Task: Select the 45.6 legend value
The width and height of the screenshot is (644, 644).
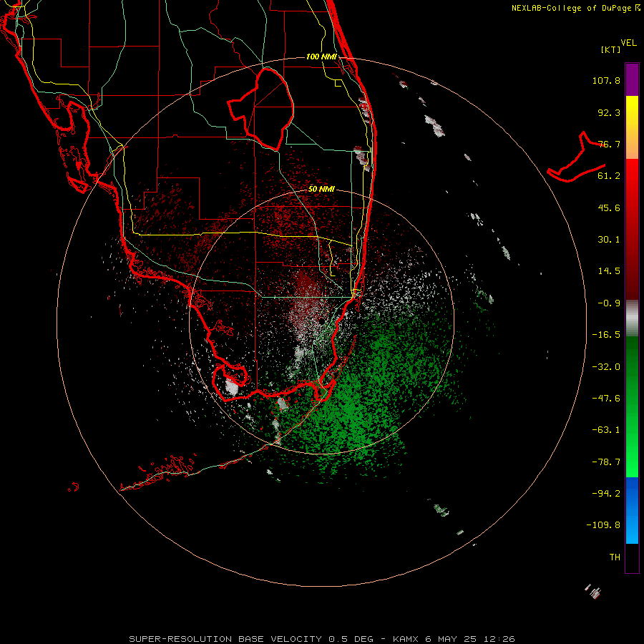Action: click(609, 208)
